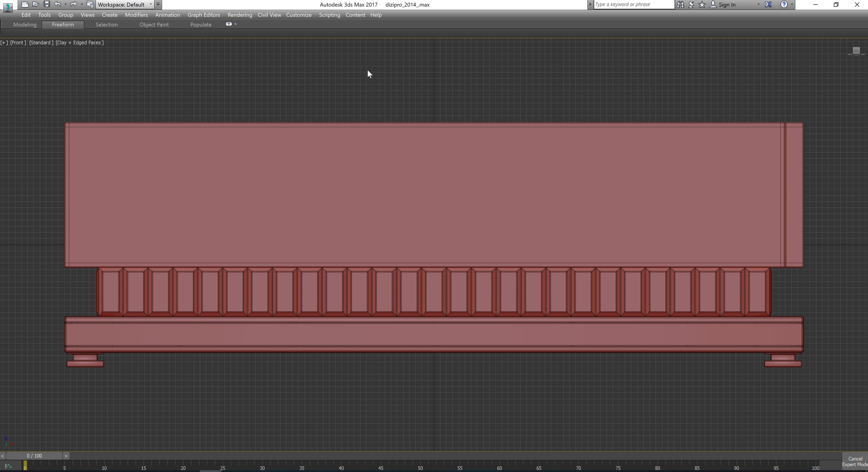868x472 pixels.
Task: Open the Communication Center satellite dish icon
Action: click(x=691, y=4)
